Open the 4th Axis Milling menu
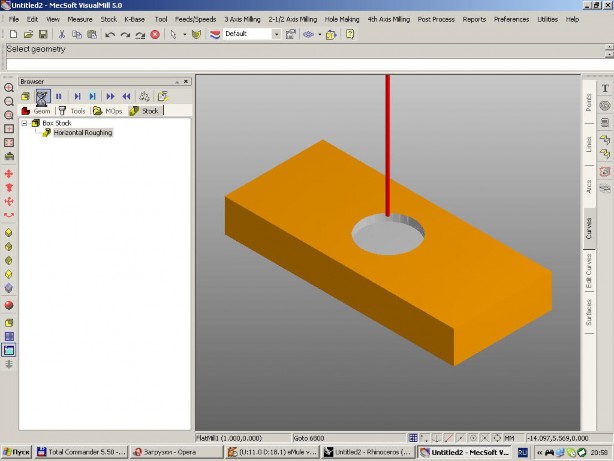This screenshot has width=614, height=461. (388, 19)
